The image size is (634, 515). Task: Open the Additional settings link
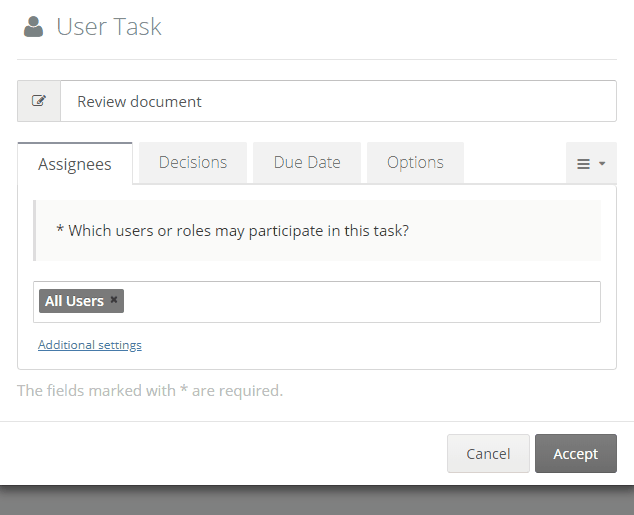[90, 345]
